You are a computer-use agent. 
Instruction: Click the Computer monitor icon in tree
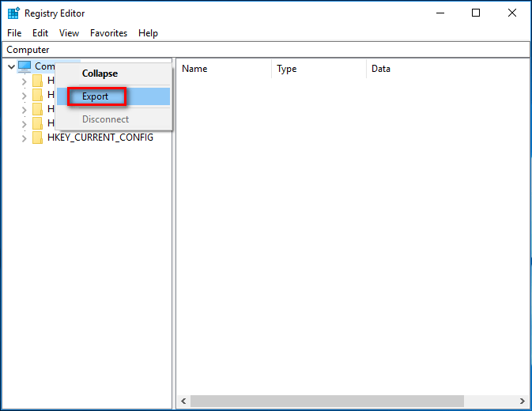coord(25,66)
